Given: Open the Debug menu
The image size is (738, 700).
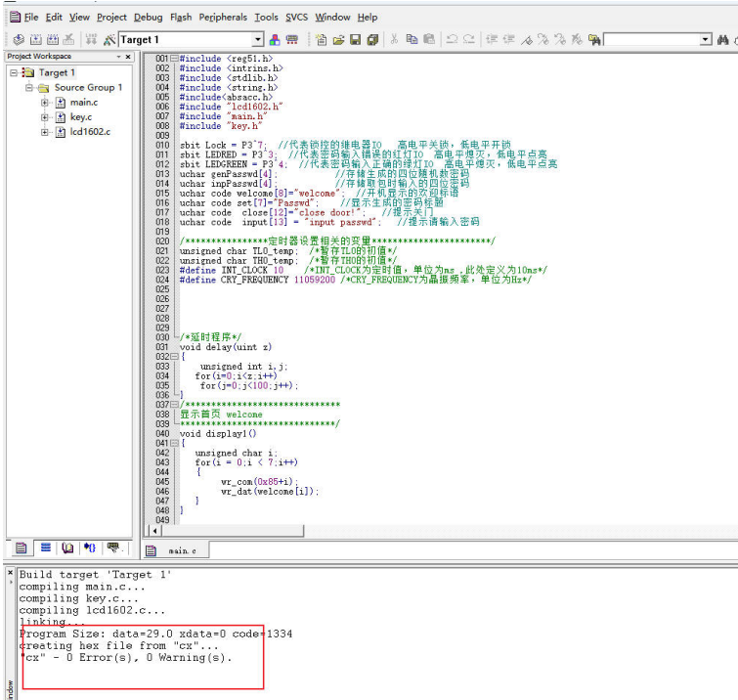Looking at the screenshot, I should (x=148, y=18).
